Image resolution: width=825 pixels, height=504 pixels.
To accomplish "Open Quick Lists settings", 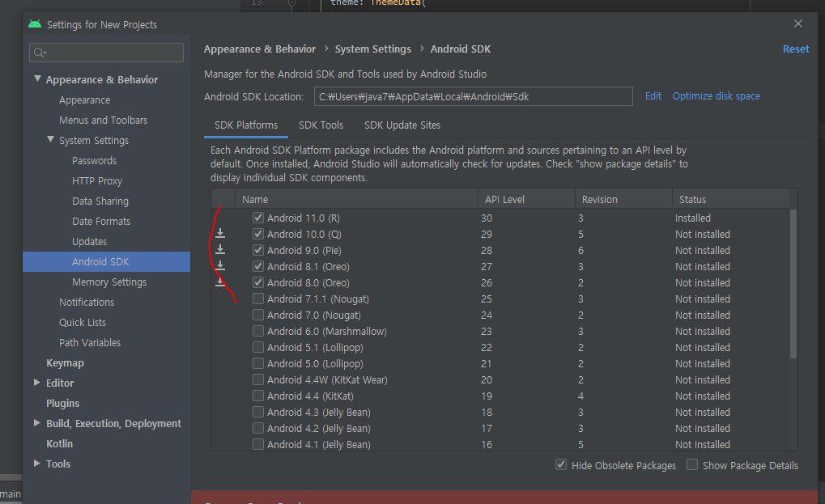I will [x=83, y=322].
